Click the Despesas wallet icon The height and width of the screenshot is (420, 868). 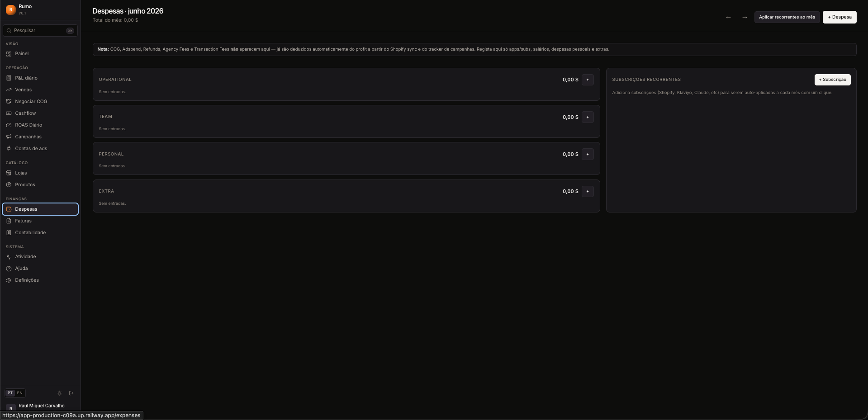coord(9,209)
